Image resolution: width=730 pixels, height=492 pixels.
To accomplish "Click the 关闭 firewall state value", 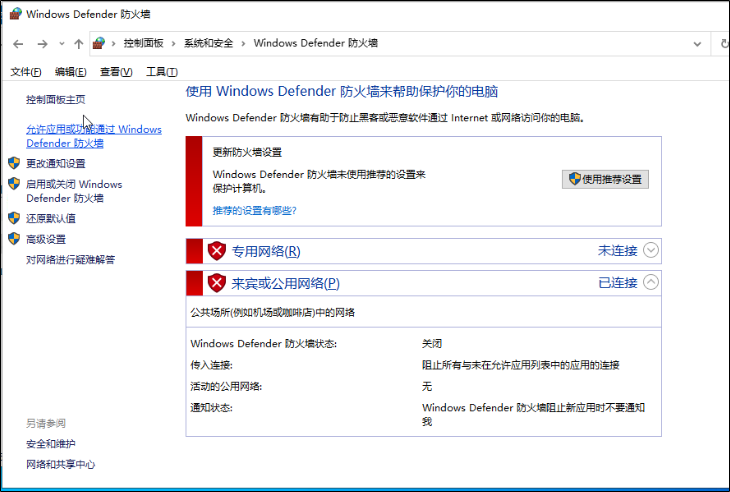I will [432, 344].
